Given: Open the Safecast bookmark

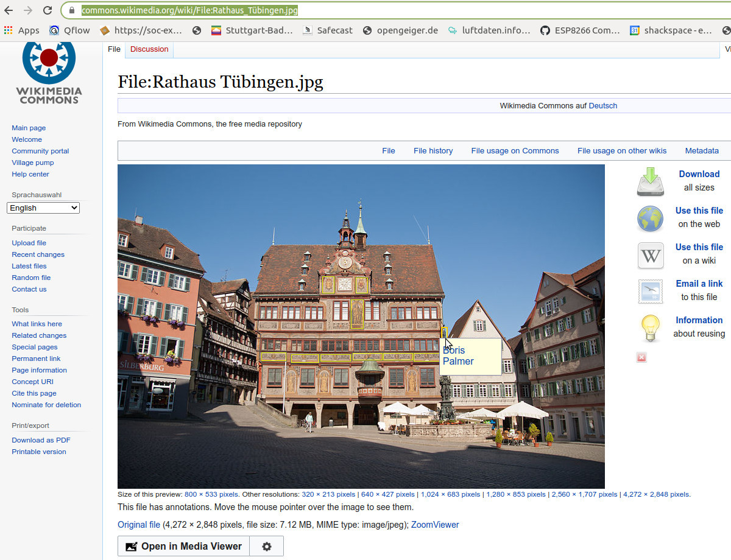Looking at the screenshot, I should pos(328,30).
